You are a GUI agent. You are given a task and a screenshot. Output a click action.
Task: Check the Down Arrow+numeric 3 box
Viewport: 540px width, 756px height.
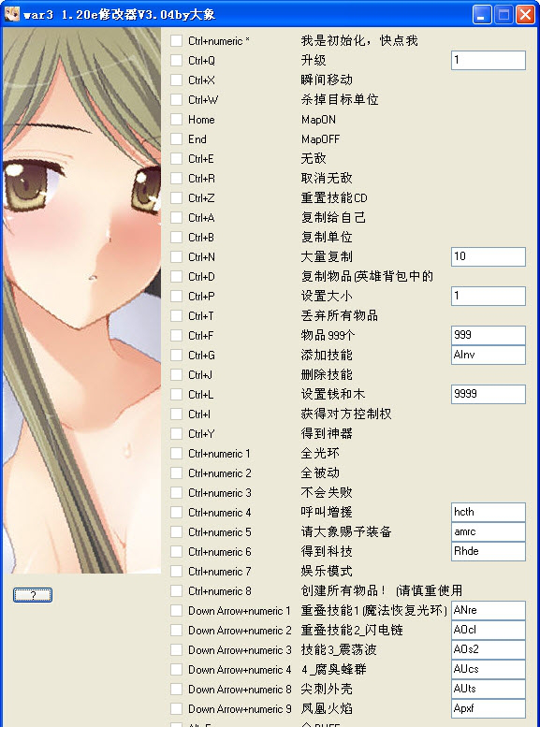177,650
